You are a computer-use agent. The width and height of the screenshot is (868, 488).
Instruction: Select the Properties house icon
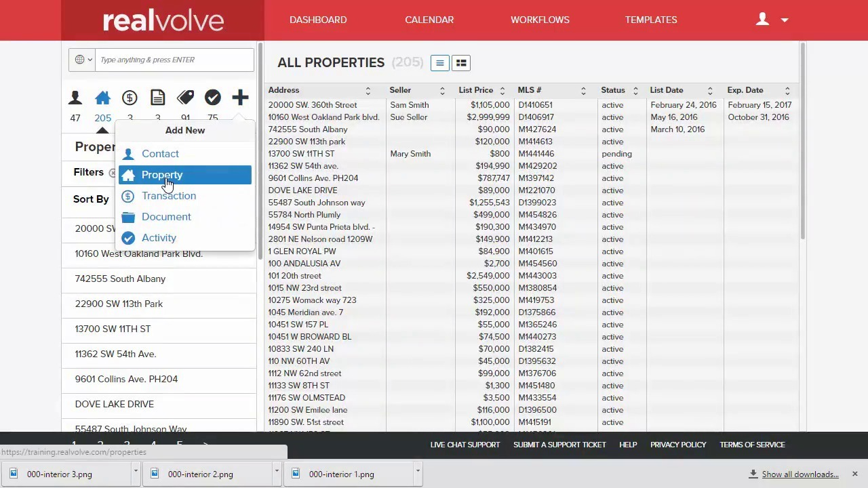click(102, 98)
